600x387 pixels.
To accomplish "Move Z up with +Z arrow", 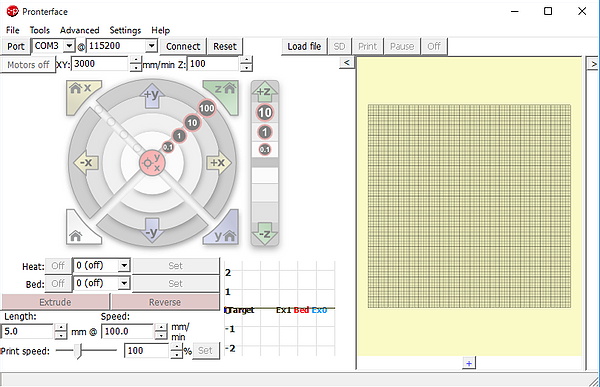I will click(264, 91).
